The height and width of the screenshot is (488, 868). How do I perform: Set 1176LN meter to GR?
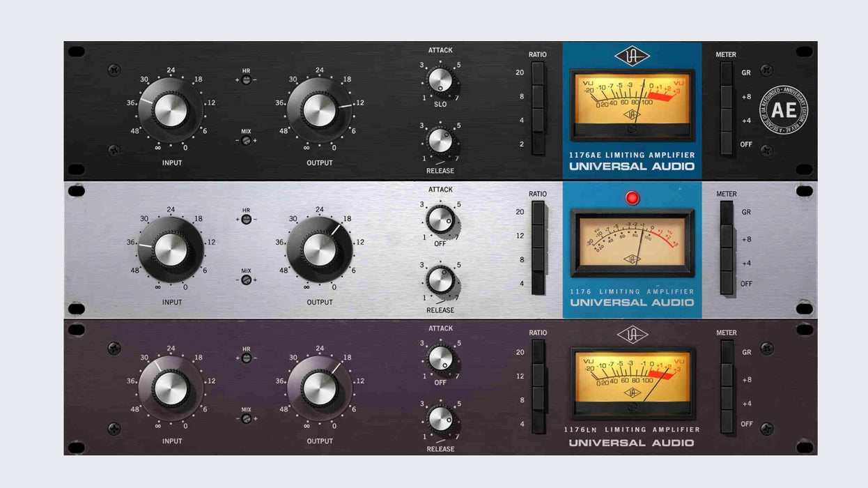tap(727, 352)
